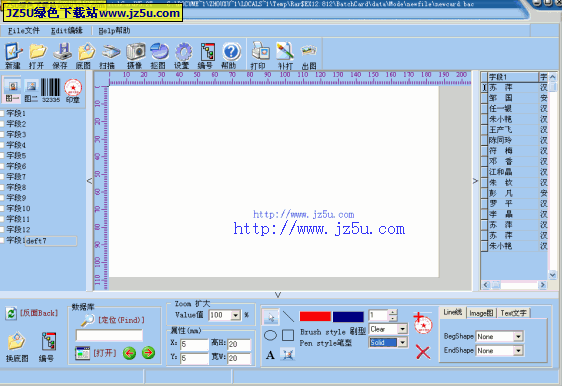Choose the rectangle drawing tool
This screenshot has height=386, width=562.
click(288, 335)
